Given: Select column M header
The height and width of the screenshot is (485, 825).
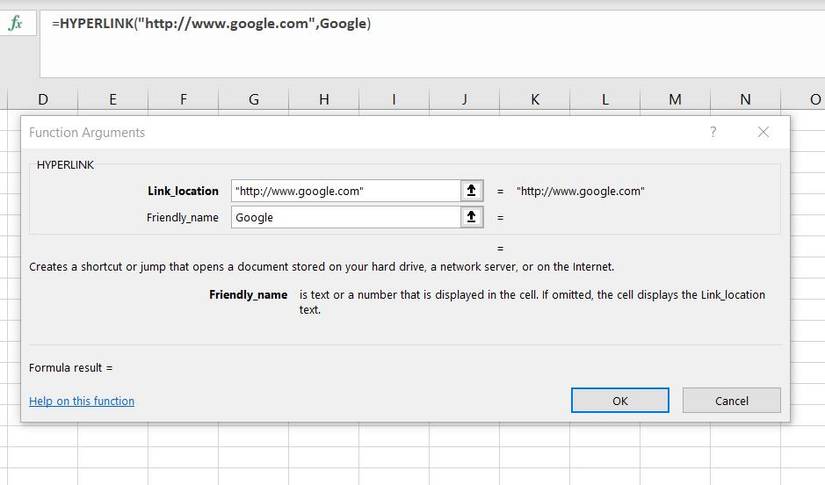Looking at the screenshot, I should click(x=675, y=99).
